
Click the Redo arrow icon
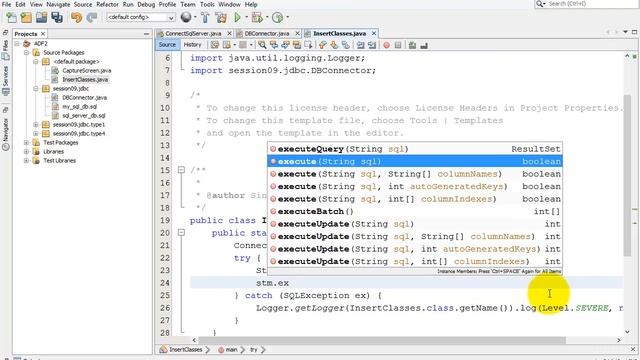pos(92,17)
